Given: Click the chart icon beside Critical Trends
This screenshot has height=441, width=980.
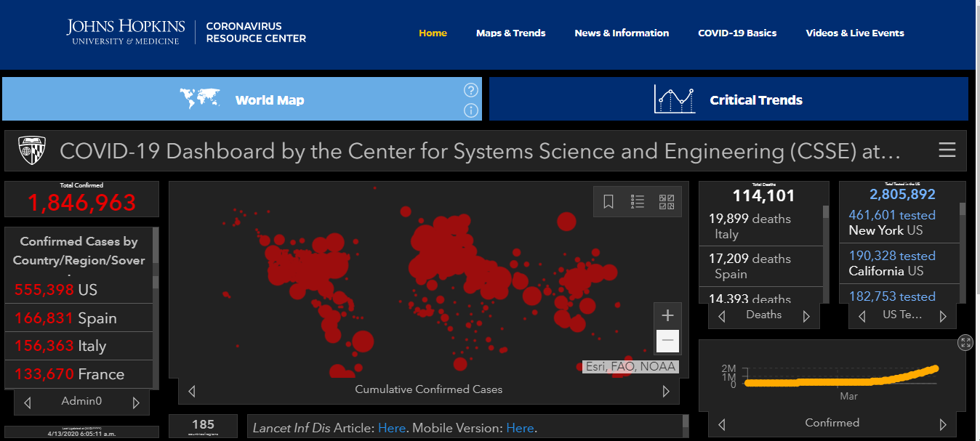Looking at the screenshot, I should [675, 99].
